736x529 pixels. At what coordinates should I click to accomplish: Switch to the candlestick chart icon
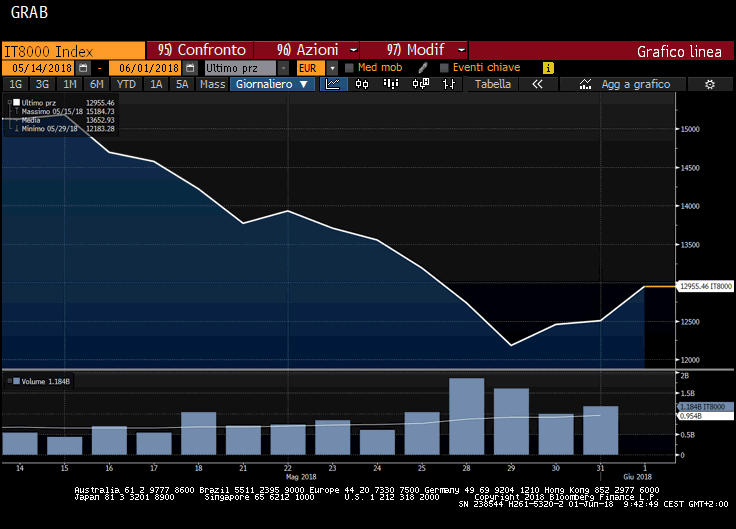362,85
